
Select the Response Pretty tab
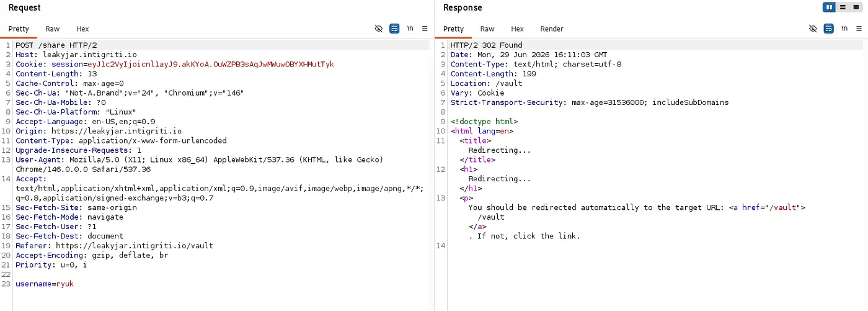pos(453,29)
